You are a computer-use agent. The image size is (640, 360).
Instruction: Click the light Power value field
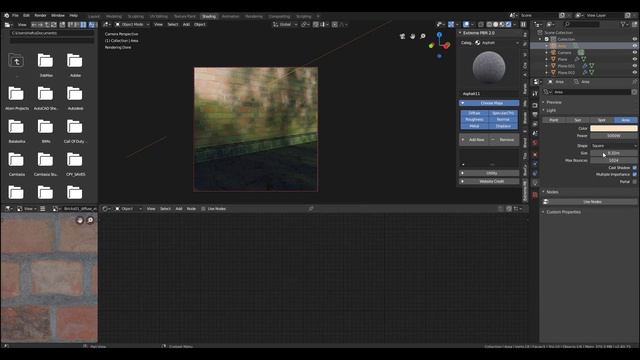(613, 136)
